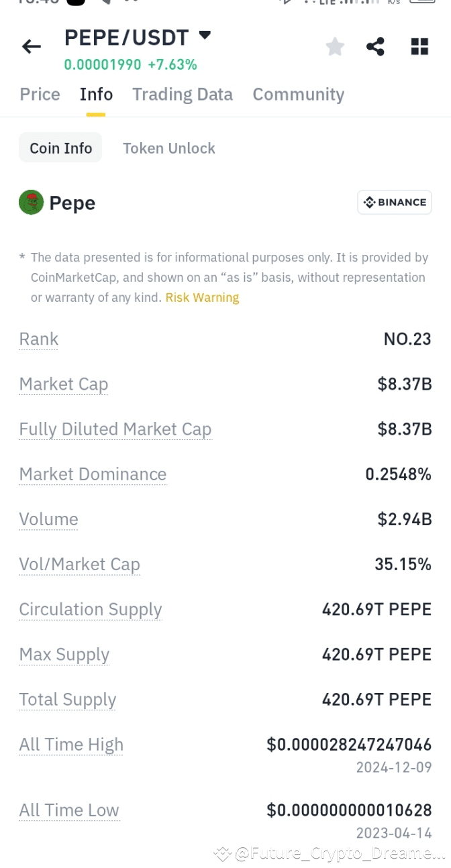Tap the share icon

tap(375, 46)
